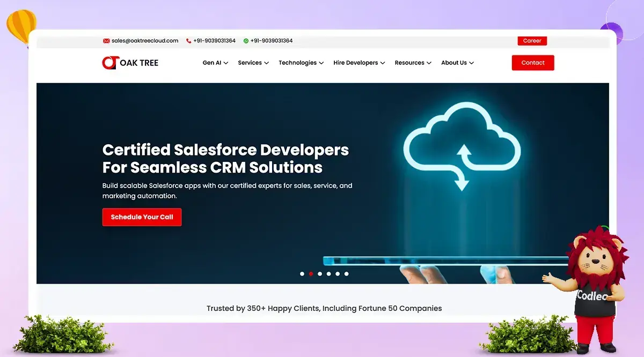Open the Career link
Viewport: 644px width, 357px height.
tap(532, 41)
